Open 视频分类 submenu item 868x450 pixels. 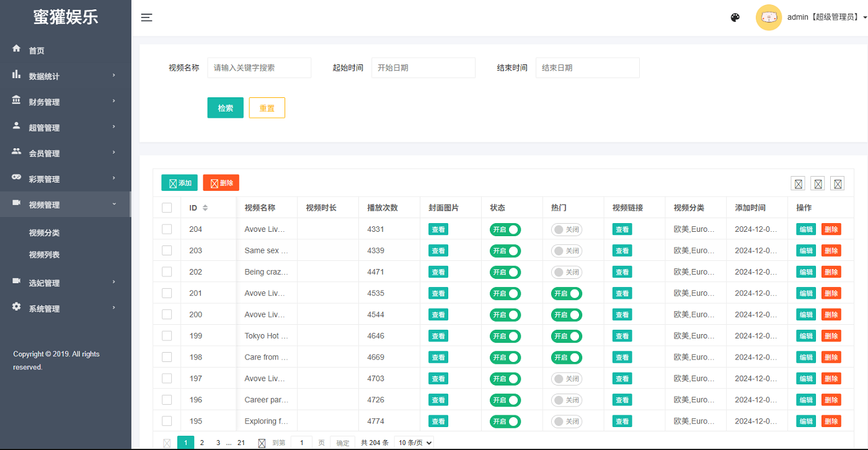click(x=44, y=233)
